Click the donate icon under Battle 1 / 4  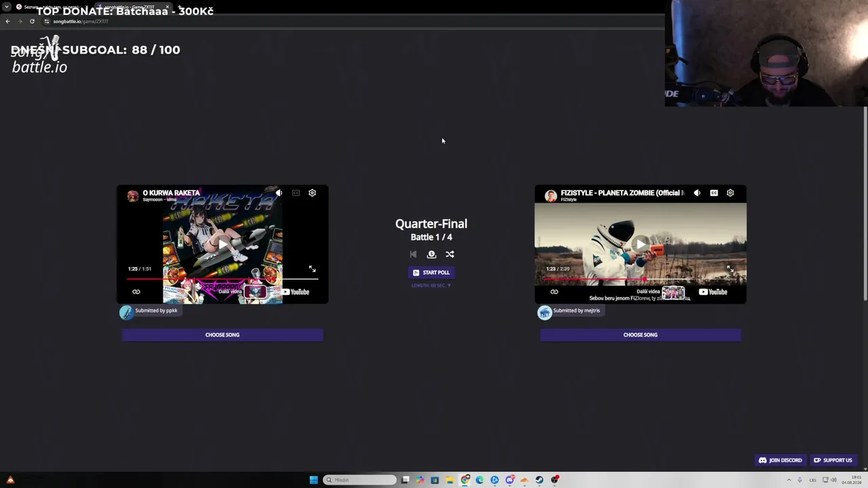coord(431,254)
